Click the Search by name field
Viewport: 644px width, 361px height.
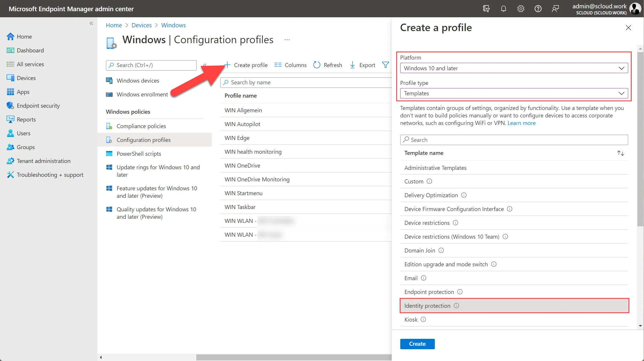[x=306, y=82]
